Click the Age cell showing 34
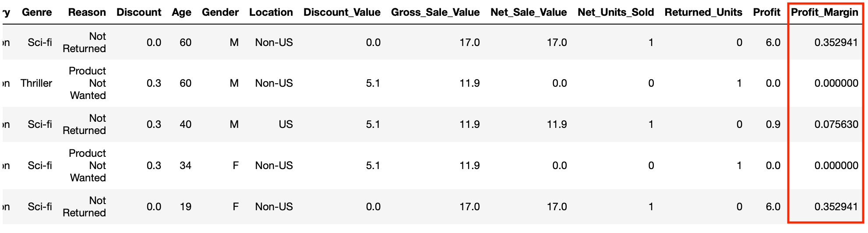The height and width of the screenshot is (233, 868). pos(185,166)
